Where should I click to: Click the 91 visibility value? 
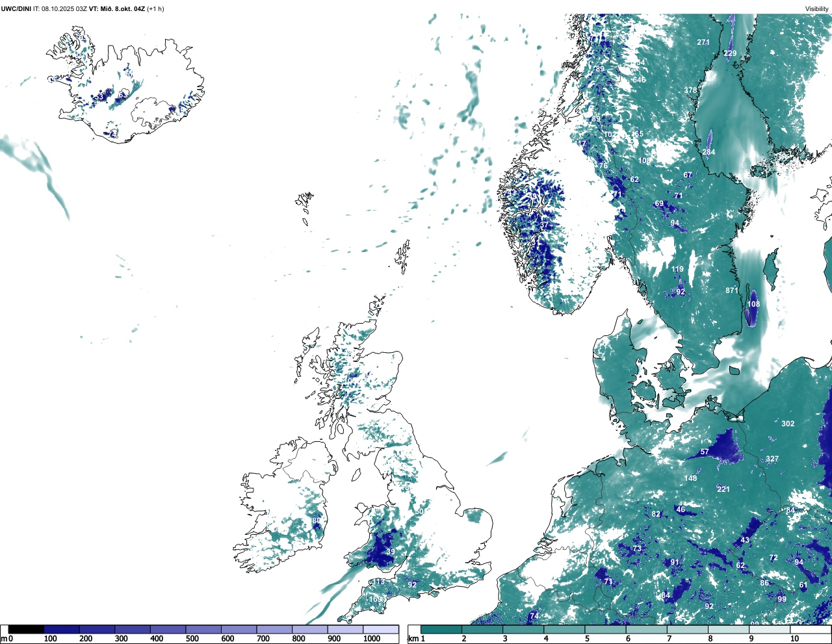click(x=675, y=562)
